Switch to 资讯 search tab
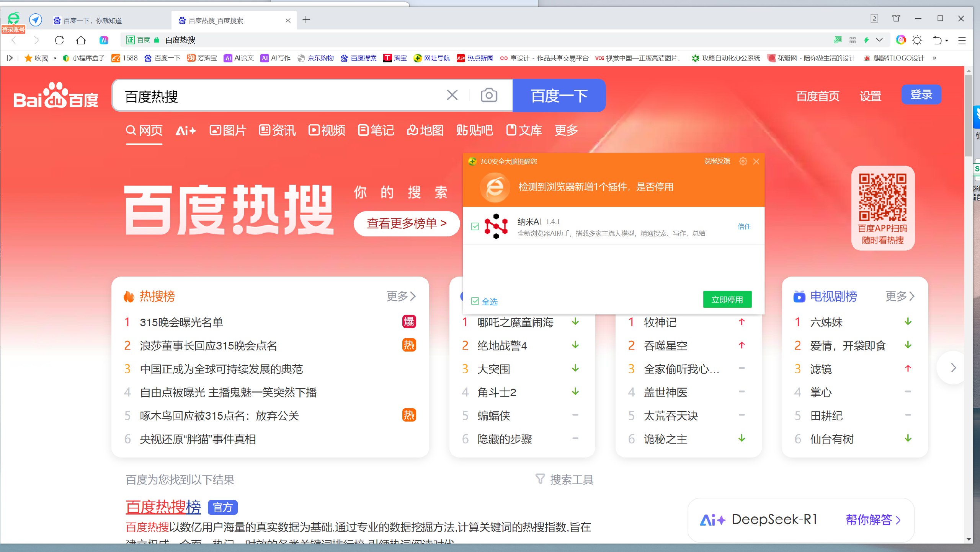Viewport: 980px width, 552px height. point(277,130)
